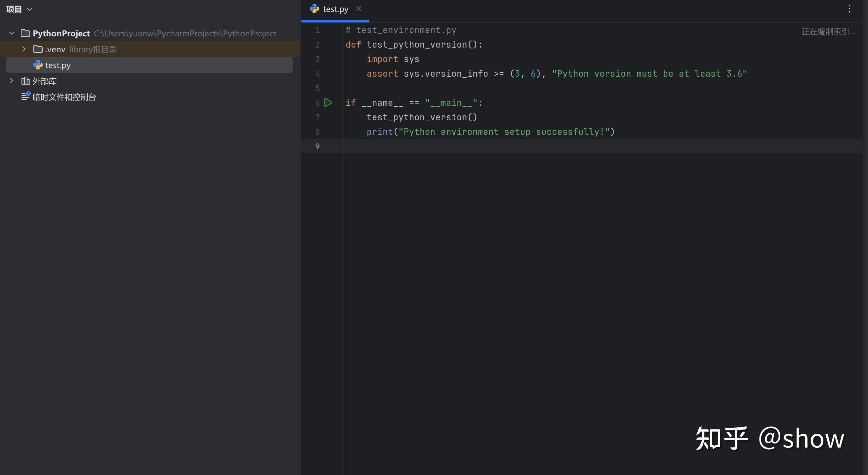The height and width of the screenshot is (475, 868).
Task: Expand the .venv folder
Action: 23,49
